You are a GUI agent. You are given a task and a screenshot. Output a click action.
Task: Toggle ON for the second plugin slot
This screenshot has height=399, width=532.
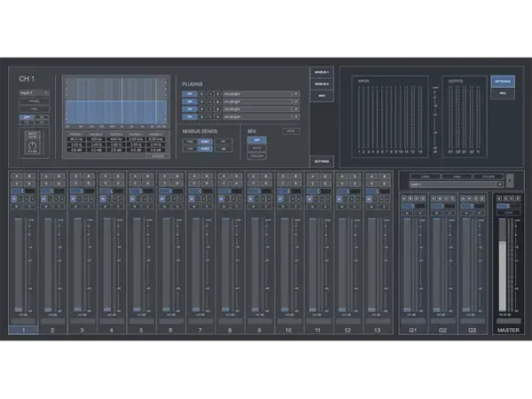[x=190, y=101]
